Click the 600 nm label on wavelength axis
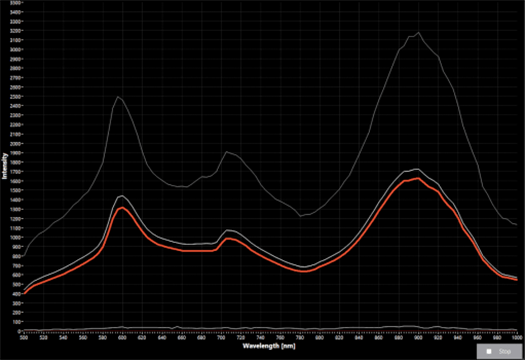 [x=122, y=338]
